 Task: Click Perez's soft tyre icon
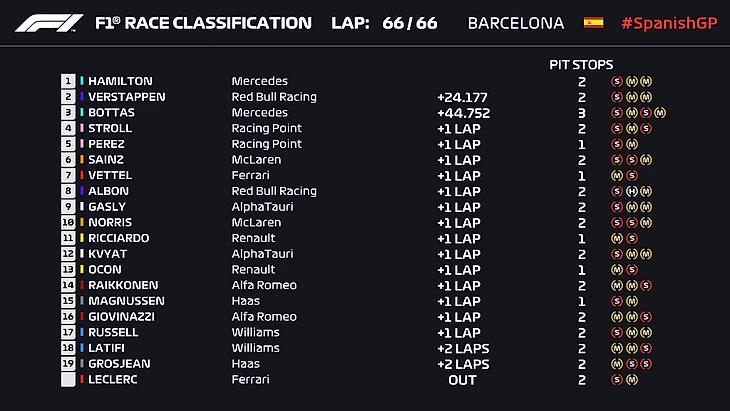pyautogui.click(x=617, y=144)
